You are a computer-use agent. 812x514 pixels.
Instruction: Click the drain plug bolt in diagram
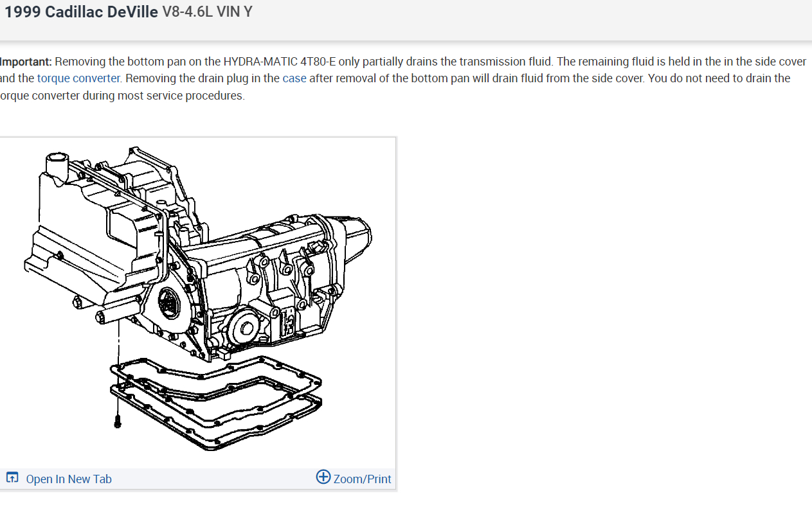click(118, 420)
